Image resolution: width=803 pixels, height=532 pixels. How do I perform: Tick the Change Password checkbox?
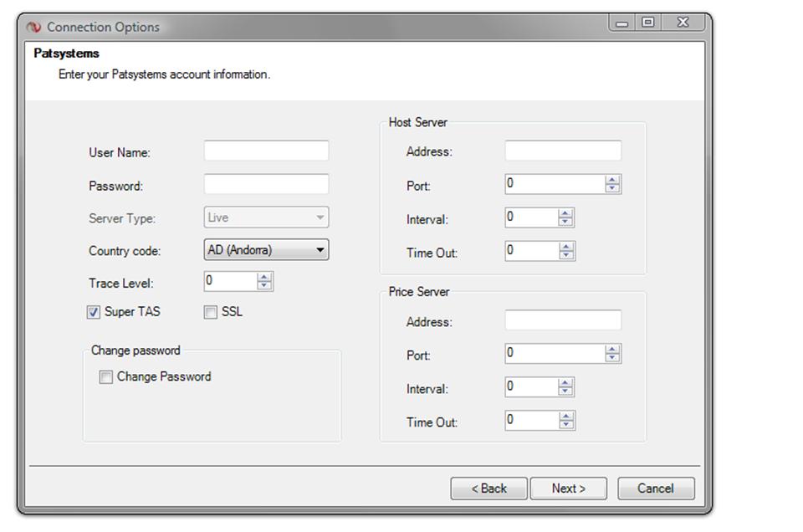click(x=105, y=377)
